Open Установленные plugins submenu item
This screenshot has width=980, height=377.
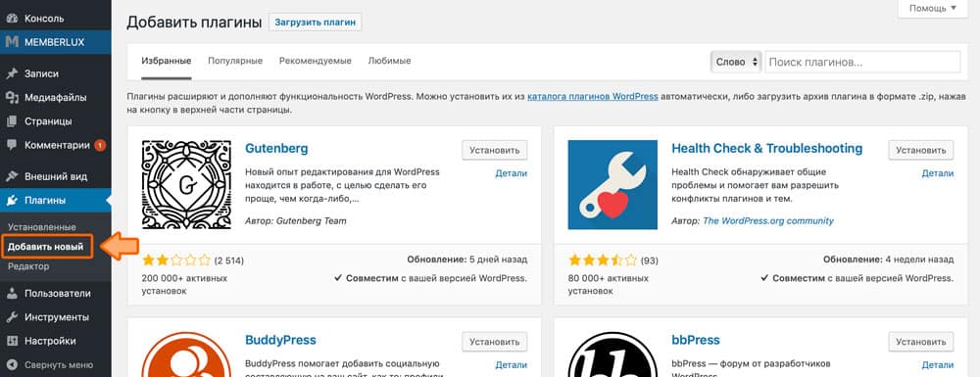(42, 227)
